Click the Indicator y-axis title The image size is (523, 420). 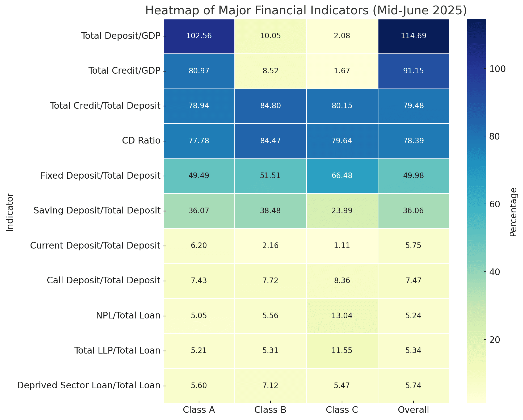10,212
